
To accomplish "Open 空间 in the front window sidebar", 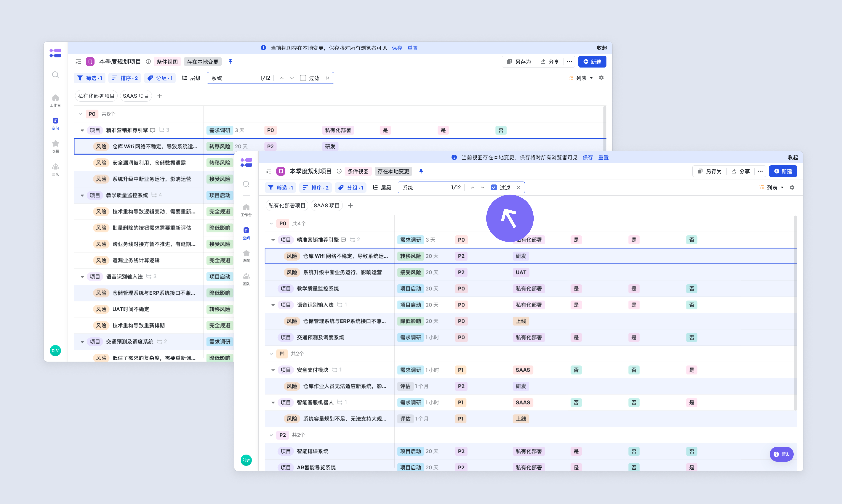I will pos(246,233).
